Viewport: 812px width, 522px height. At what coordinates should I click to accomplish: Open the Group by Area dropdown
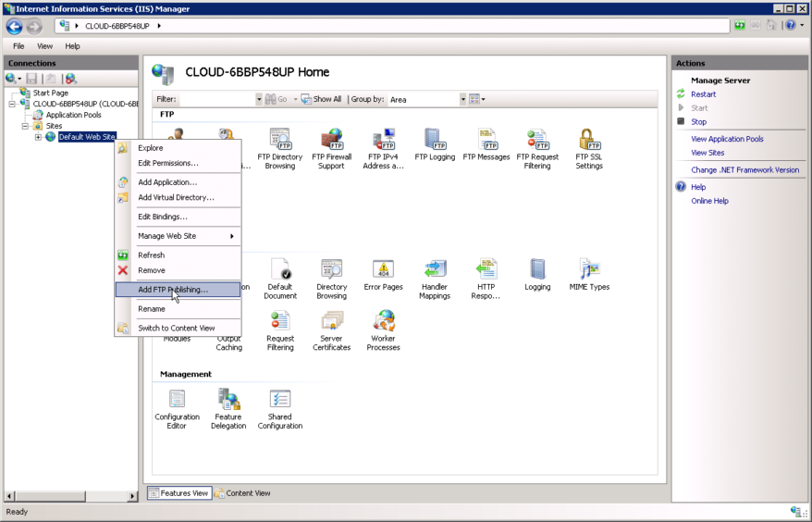pos(462,99)
